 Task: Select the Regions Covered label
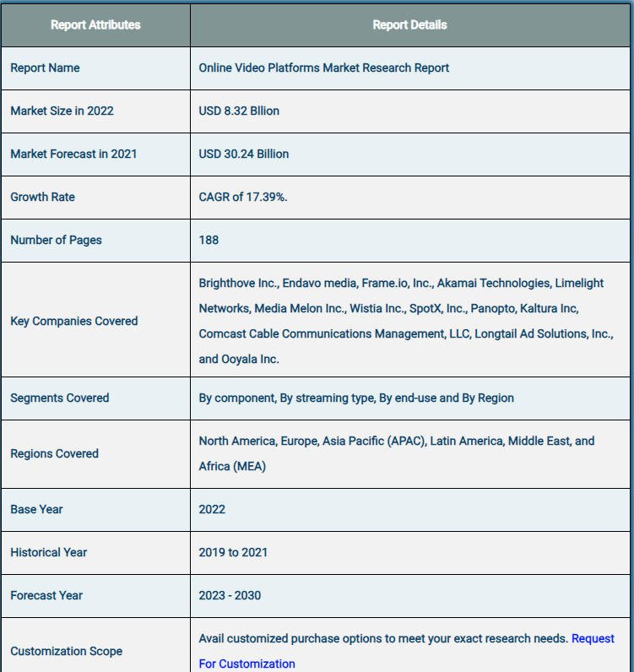tap(54, 453)
